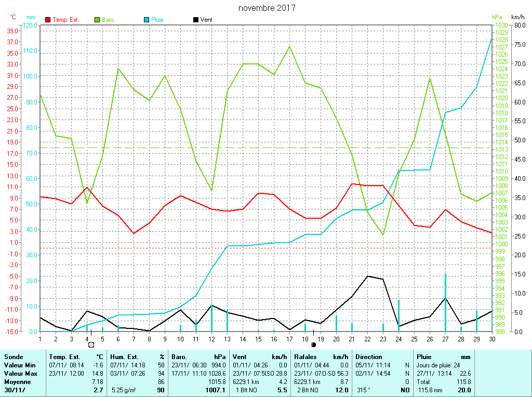532x397 pixels.
Task: Click the °C axis unit label
Action: [x=13, y=17]
